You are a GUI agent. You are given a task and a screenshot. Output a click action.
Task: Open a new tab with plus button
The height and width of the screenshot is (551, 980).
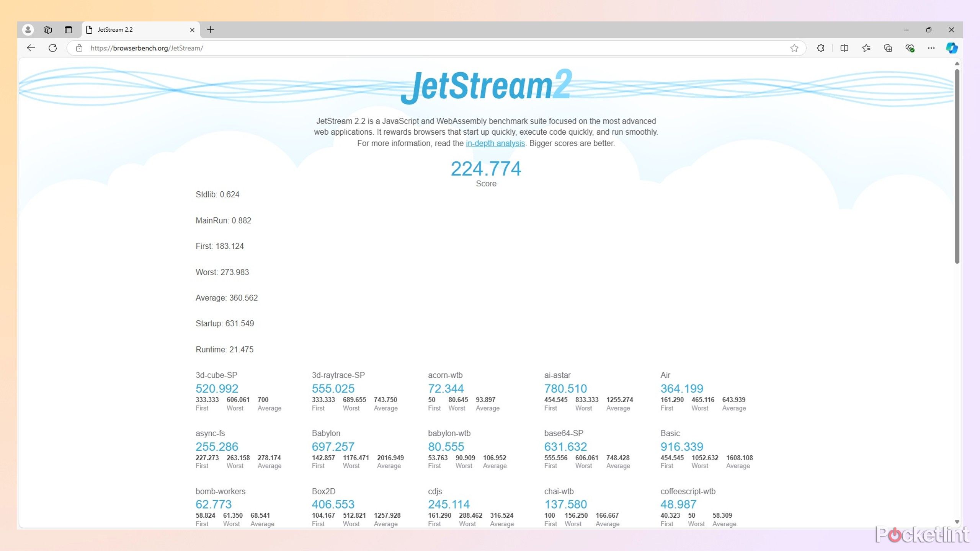[x=211, y=30]
